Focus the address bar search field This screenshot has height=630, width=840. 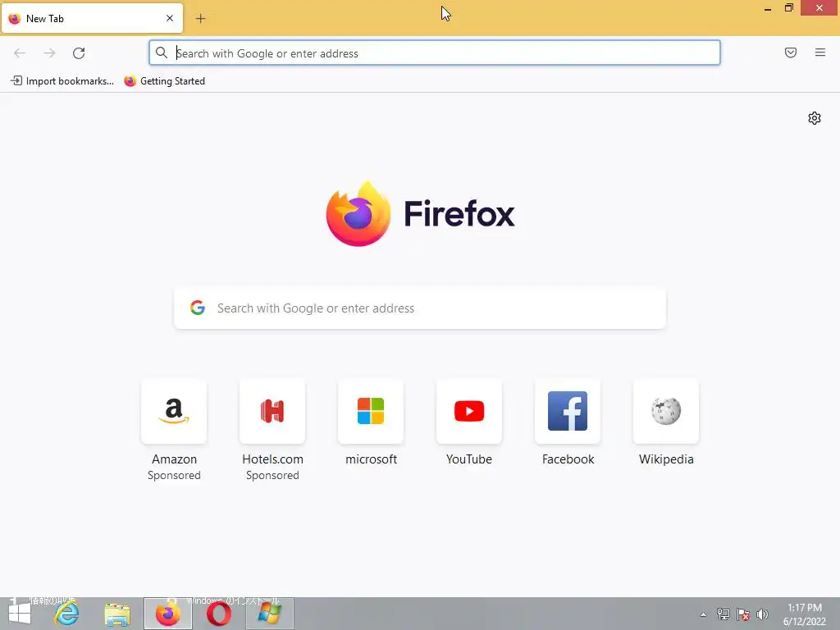[x=435, y=53]
